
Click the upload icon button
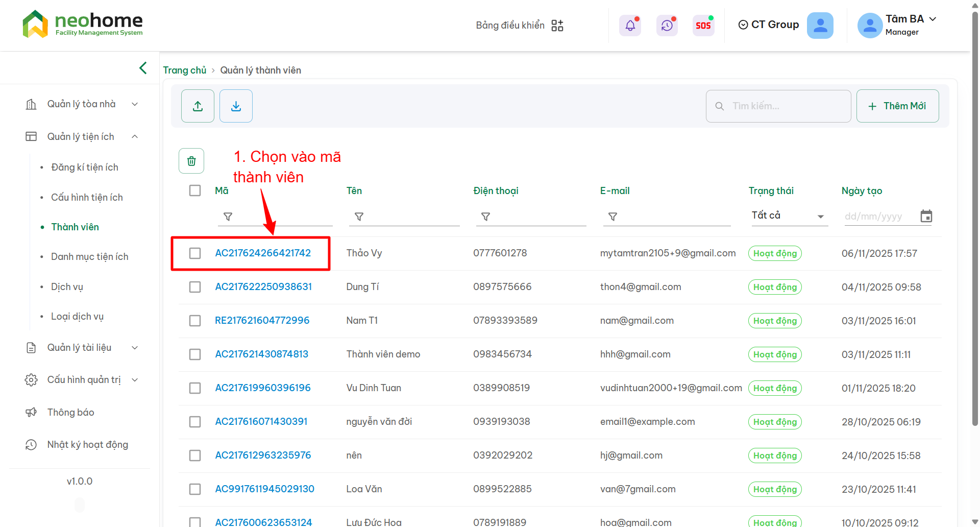click(x=198, y=106)
